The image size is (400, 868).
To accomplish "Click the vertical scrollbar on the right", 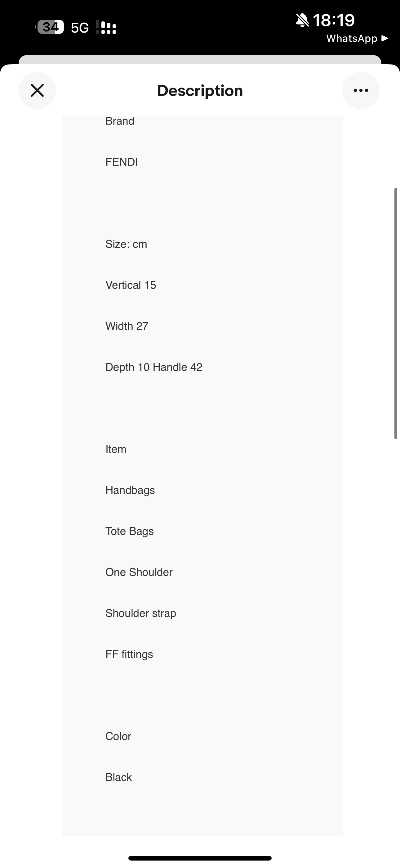I will click(396, 313).
